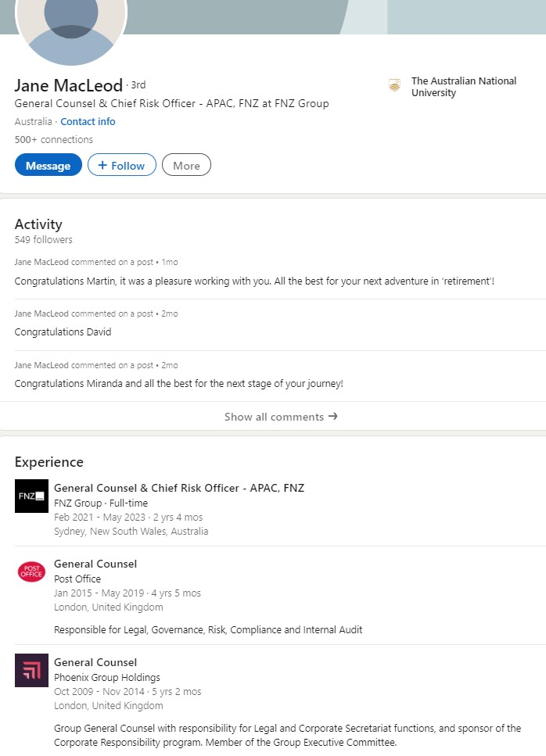
Task: Click the Australian National University crest icon
Action: coord(394,86)
